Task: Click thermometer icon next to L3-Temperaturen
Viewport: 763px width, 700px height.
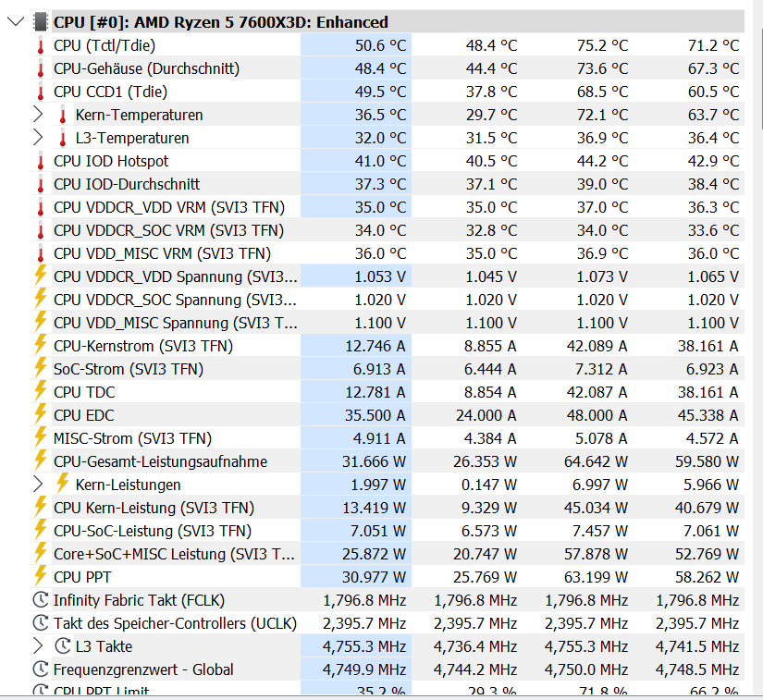Action: (62, 138)
